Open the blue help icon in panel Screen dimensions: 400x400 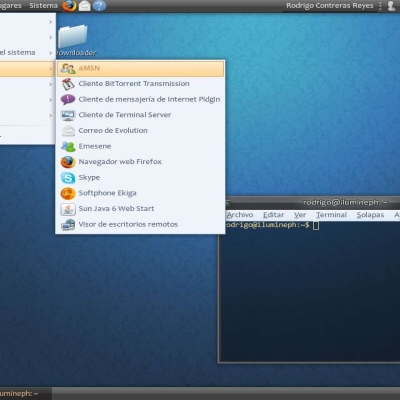point(99,6)
